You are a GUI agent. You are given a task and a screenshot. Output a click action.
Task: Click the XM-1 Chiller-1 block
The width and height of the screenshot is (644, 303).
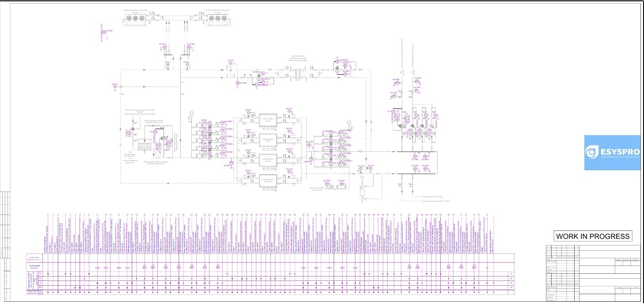(268, 120)
